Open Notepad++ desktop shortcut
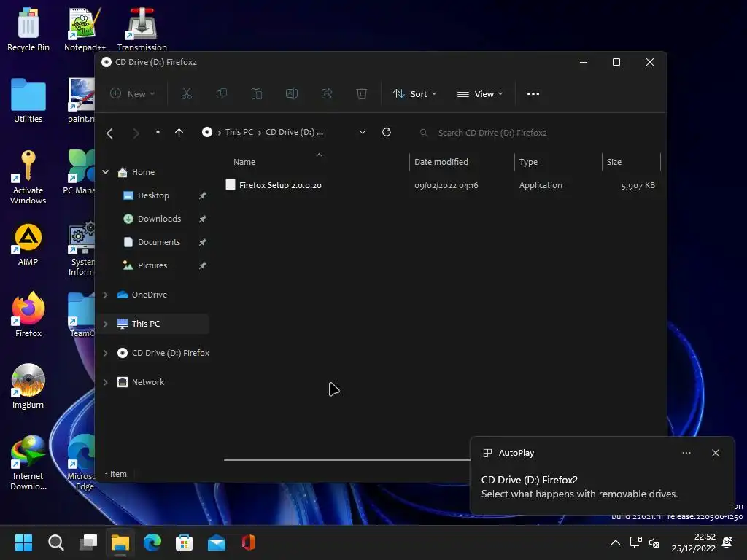 (85, 29)
